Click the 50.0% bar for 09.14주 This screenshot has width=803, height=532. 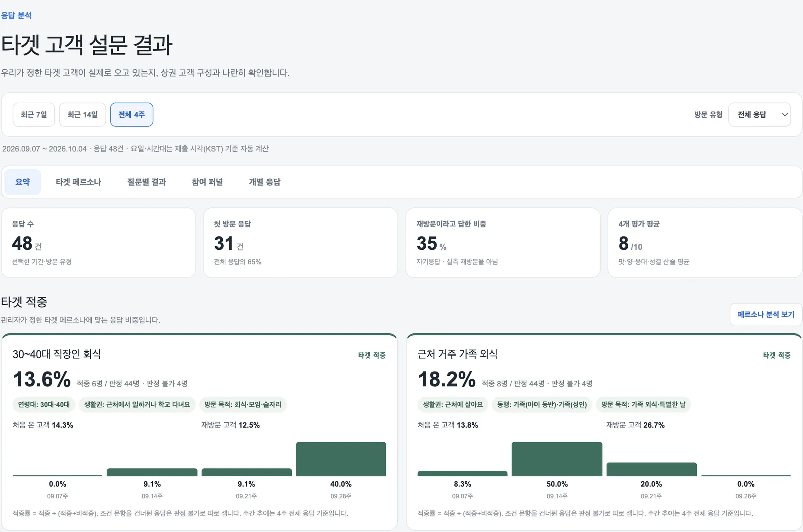557,459
